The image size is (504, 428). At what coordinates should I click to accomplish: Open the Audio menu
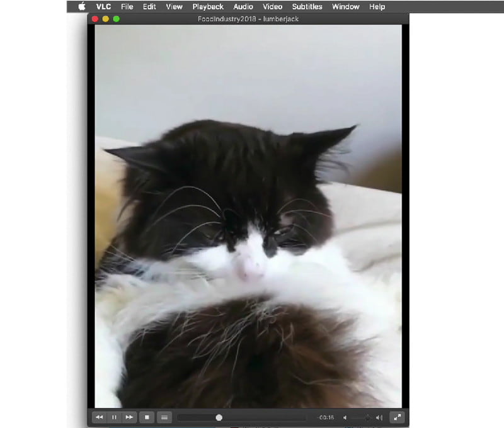pyautogui.click(x=242, y=7)
